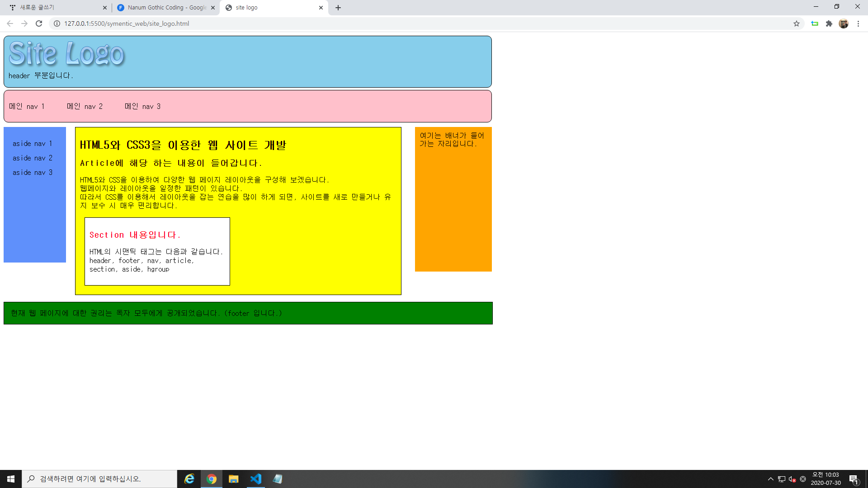Click the browser reload button
Viewport: 868px width, 488px height.
(x=39, y=23)
